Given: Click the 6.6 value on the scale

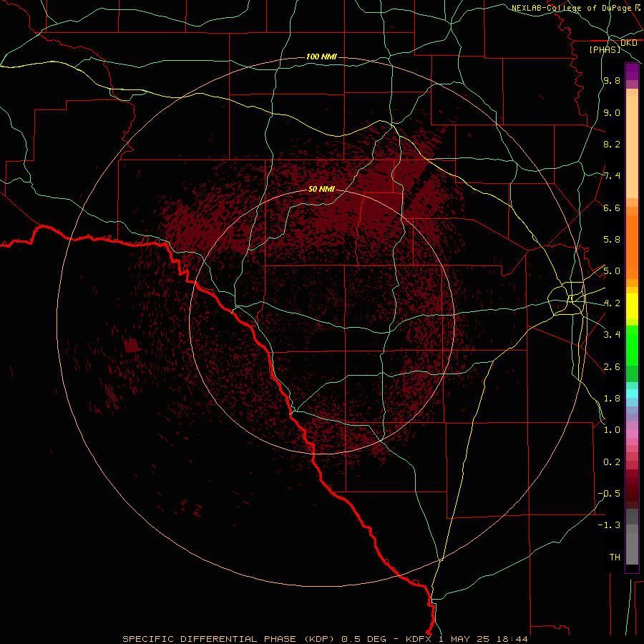Looking at the screenshot, I should coord(612,208).
